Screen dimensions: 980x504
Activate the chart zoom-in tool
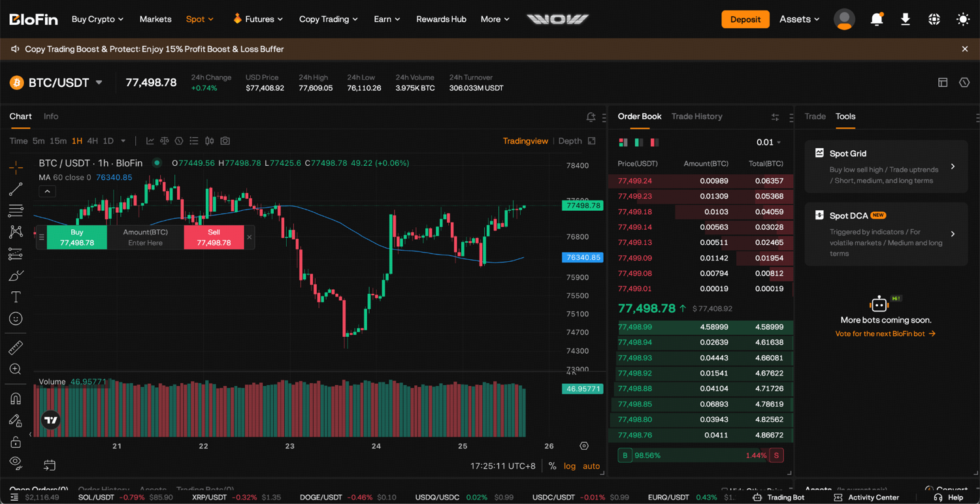[16, 369]
